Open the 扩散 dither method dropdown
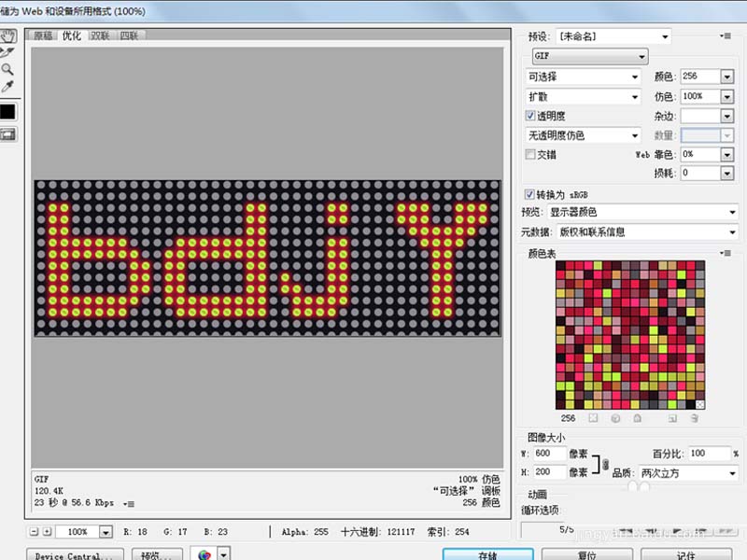The height and width of the screenshot is (560, 747). (583, 97)
